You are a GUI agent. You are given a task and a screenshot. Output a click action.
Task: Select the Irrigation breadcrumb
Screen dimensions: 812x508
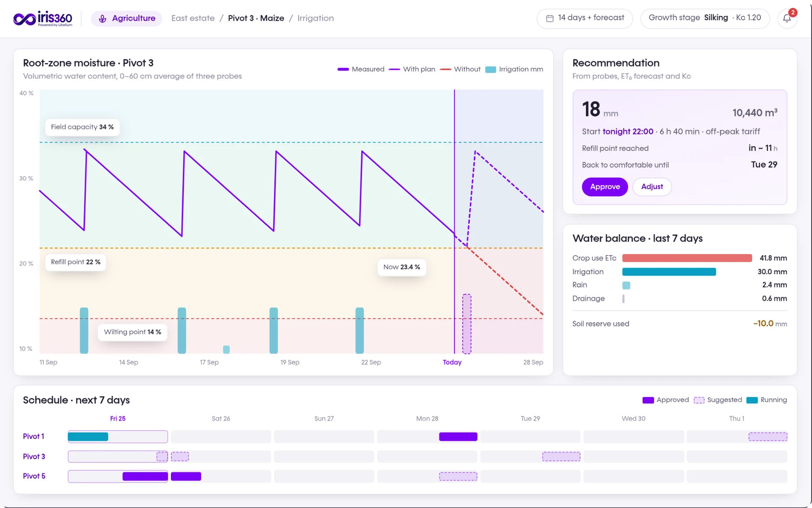pyautogui.click(x=315, y=18)
